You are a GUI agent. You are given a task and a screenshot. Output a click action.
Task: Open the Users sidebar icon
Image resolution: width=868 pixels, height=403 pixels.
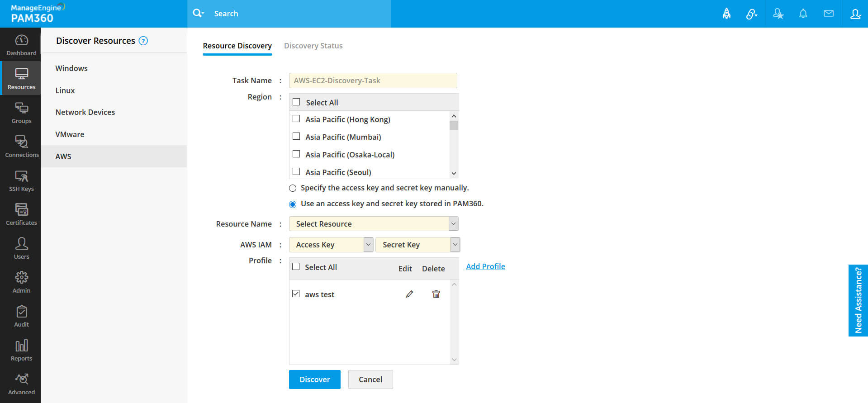point(21,243)
